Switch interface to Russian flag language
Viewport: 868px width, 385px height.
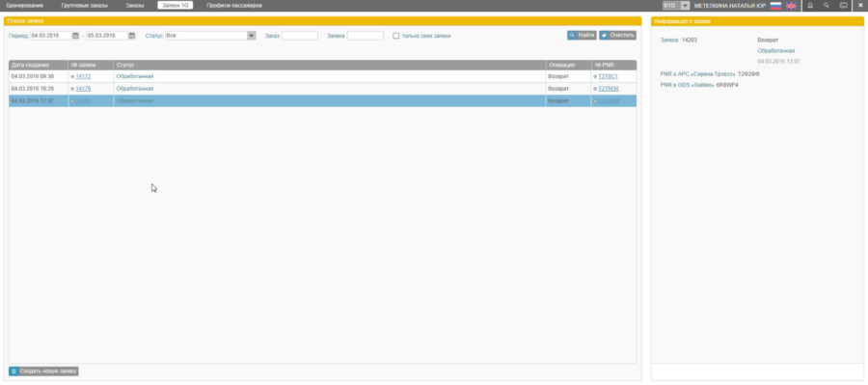775,6
